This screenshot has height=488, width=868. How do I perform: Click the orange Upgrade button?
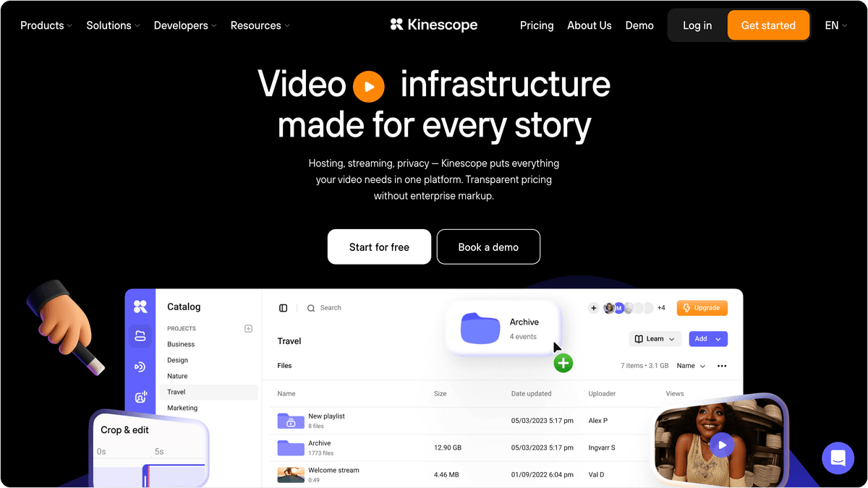[702, 308]
